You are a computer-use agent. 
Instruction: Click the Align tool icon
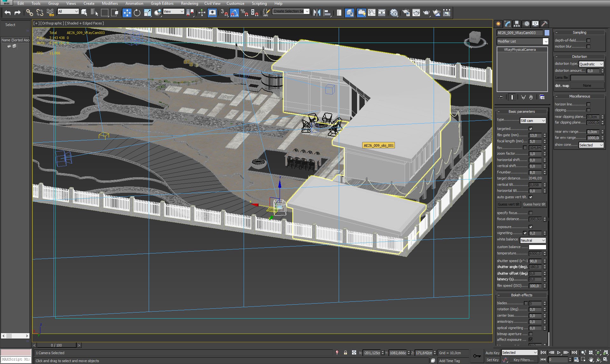point(327,13)
